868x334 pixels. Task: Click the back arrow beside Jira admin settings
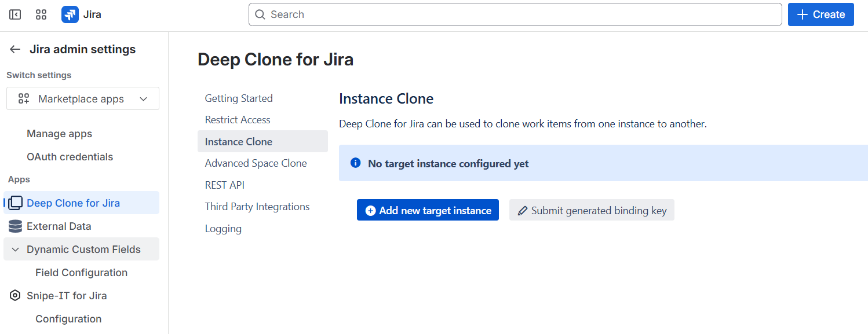[15, 49]
